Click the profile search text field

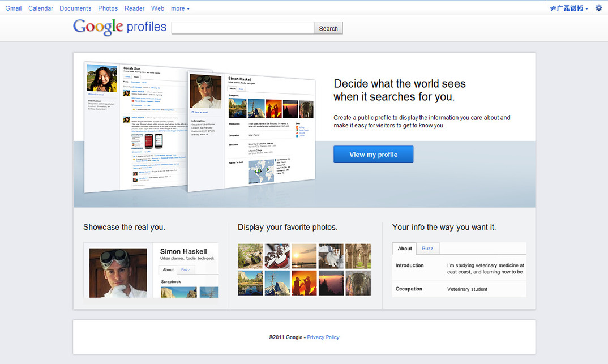tap(243, 28)
